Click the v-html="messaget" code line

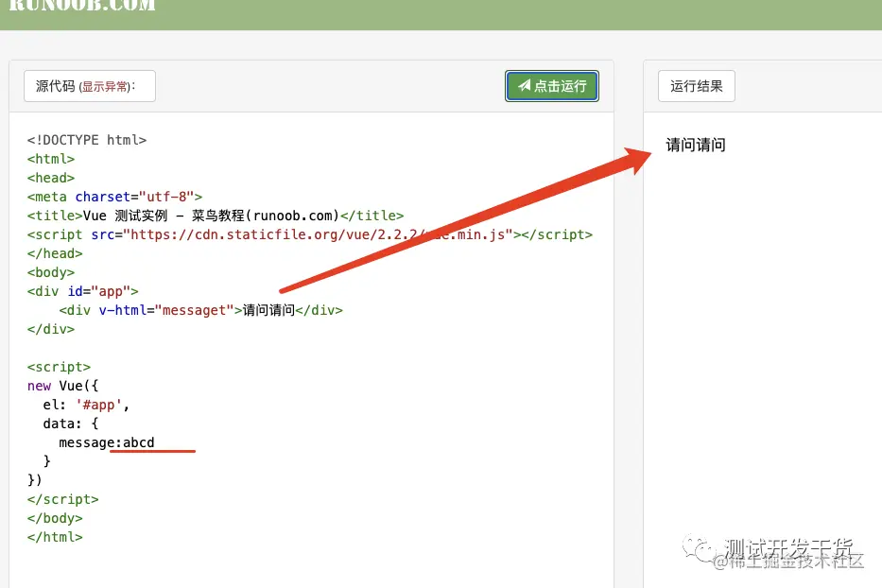click(x=200, y=311)
